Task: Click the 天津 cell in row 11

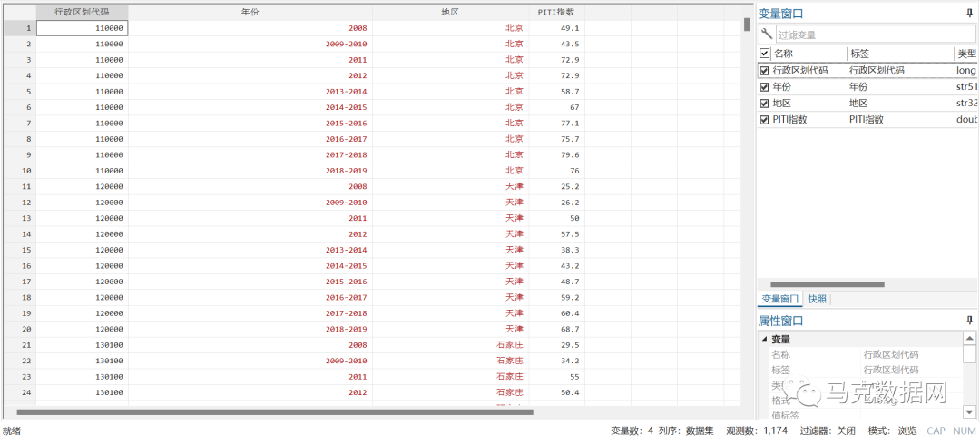Action: coord(451,186)
